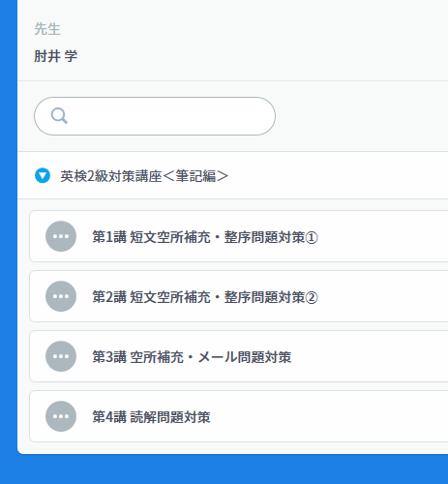Click the 先生 label
The height and width of the screenshot is (484, 448).
[47, 29]
